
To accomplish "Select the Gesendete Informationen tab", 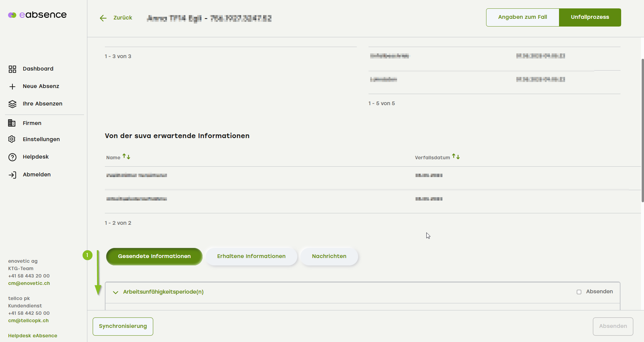I will point(154,256).
